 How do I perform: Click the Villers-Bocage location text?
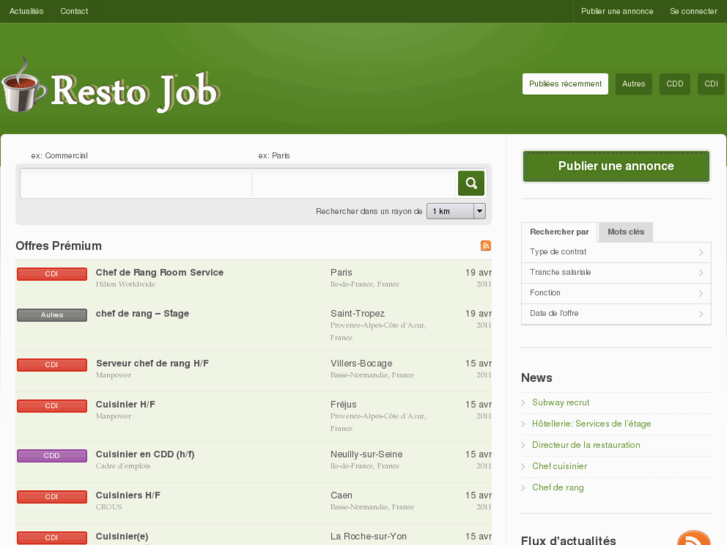coord(361,364)
